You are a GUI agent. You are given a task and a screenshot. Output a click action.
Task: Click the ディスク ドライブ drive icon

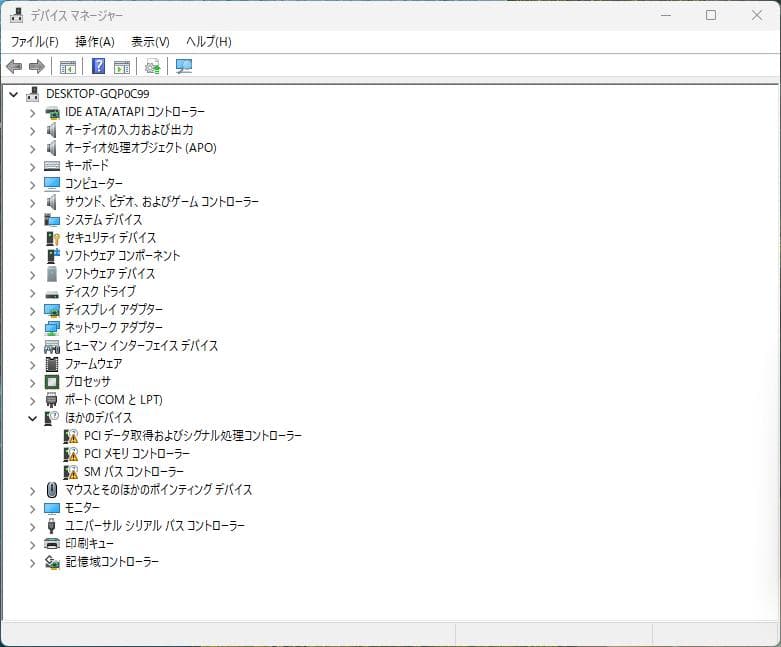point(52,294)
